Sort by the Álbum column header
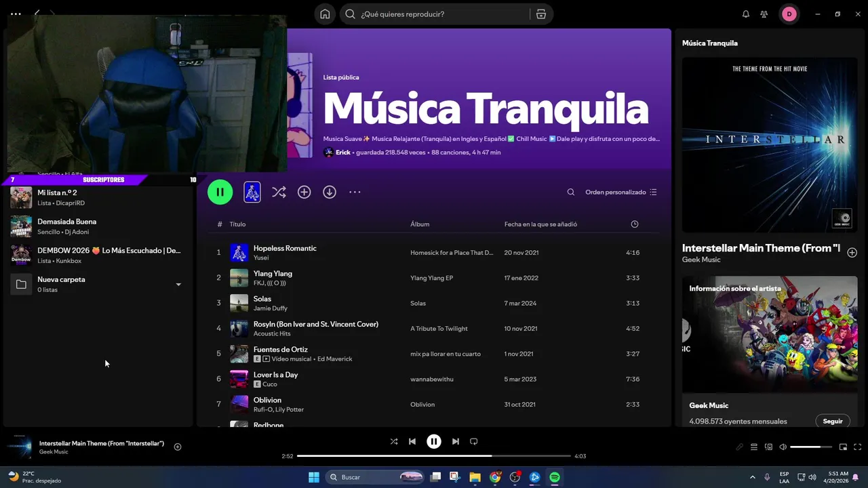The image size is (868, 488). tap(420, 224)
